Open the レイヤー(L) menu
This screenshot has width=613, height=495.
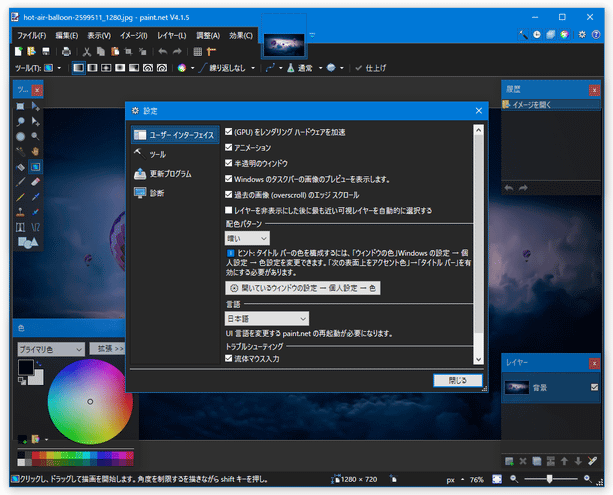click(x=172, y=36)
